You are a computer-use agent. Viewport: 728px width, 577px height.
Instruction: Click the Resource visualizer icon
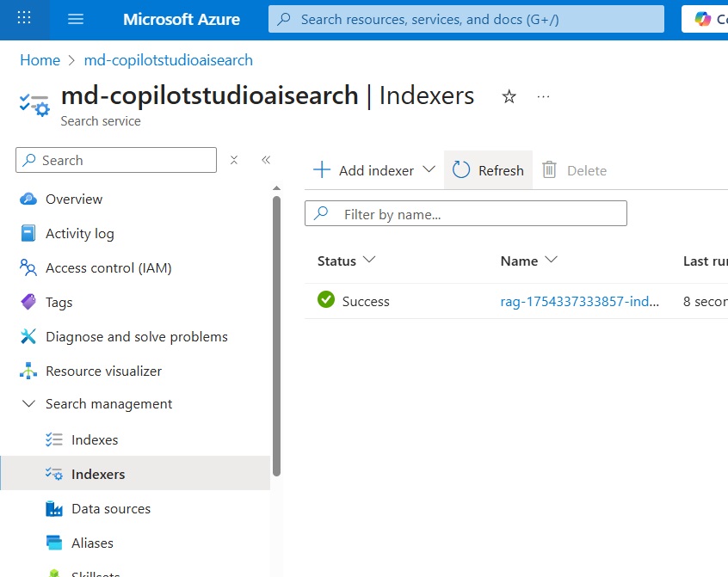28,371
